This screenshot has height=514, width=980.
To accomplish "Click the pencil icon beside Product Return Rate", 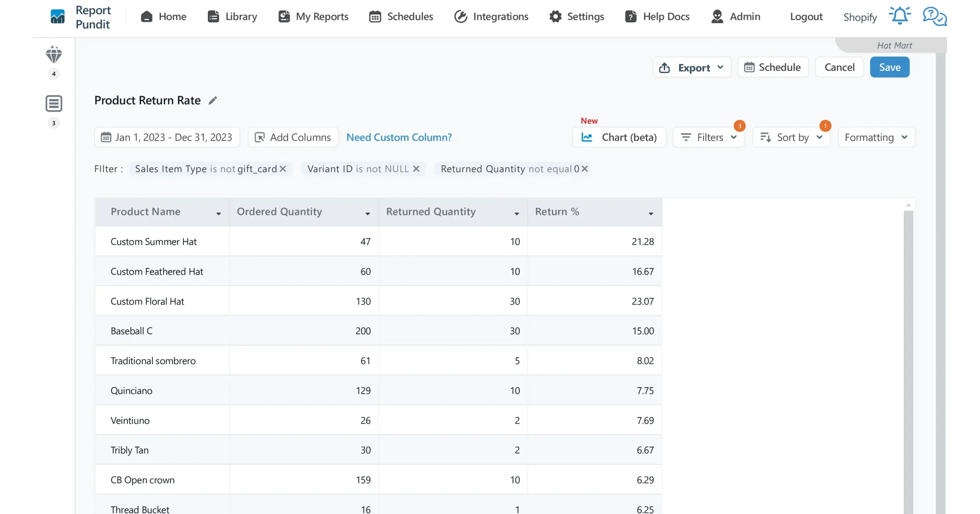I will [x=212, y=100].
